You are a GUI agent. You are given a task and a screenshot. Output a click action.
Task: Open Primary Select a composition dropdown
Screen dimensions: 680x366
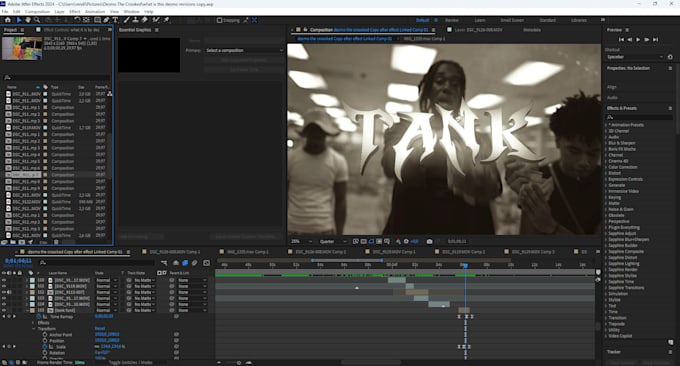[244, 50]
